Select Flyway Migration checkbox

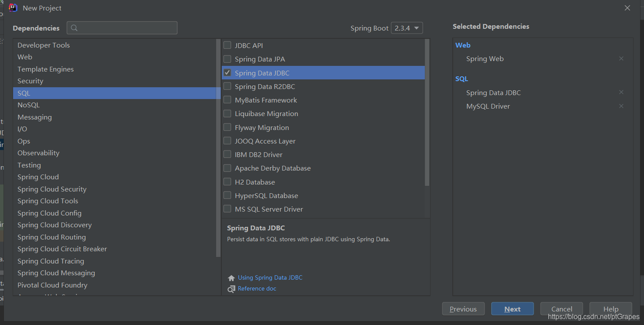pos(227,127)
